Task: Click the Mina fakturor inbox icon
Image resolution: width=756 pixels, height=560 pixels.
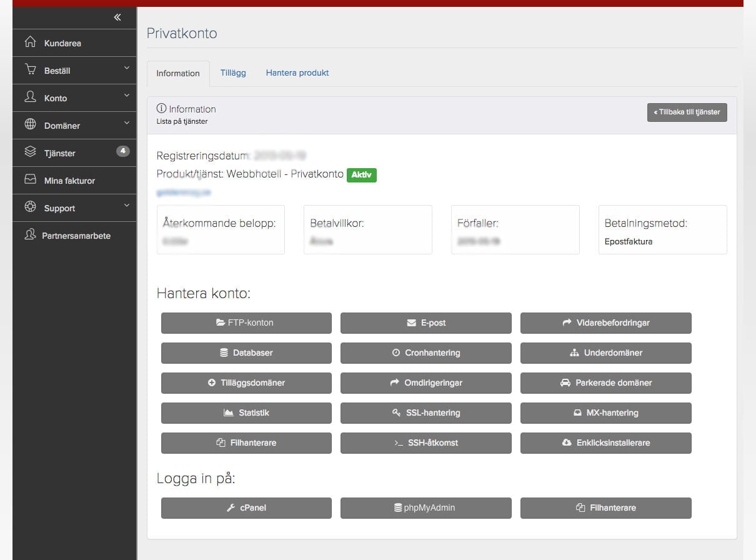Action: click(30, 180)
